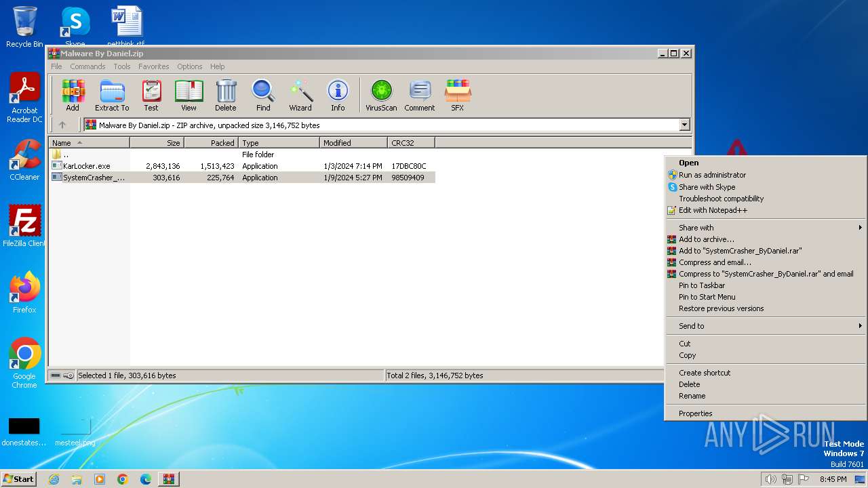
Task: Open the Options menu
Action: (x=190, y=66)
